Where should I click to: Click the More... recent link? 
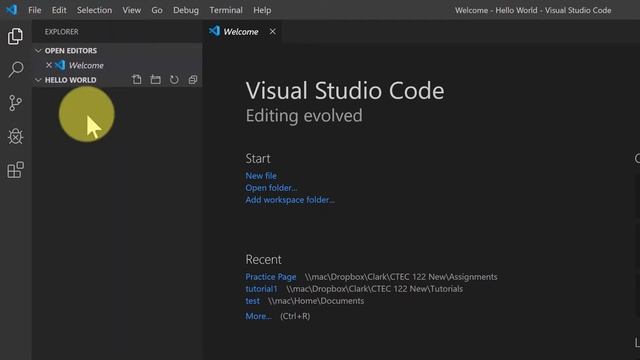pyautogui.click(x=258, y=316)
